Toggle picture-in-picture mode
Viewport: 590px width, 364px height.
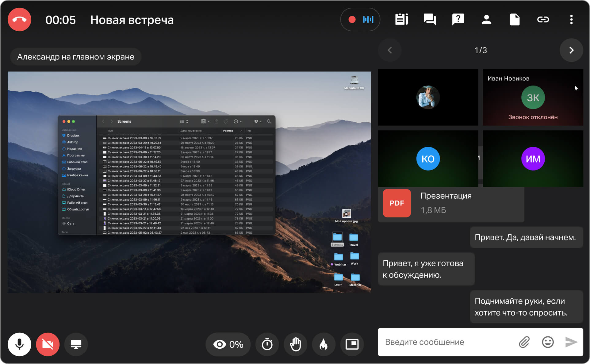coord(352,344)
